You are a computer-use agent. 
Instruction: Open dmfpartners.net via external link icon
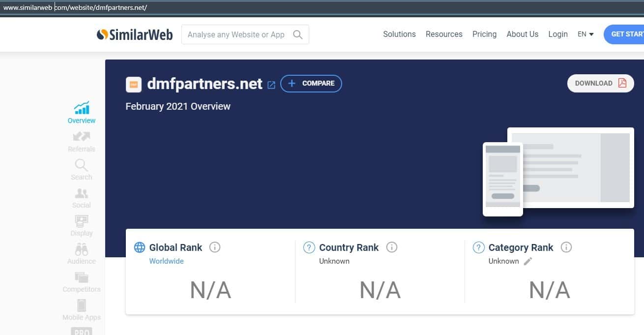271,85
